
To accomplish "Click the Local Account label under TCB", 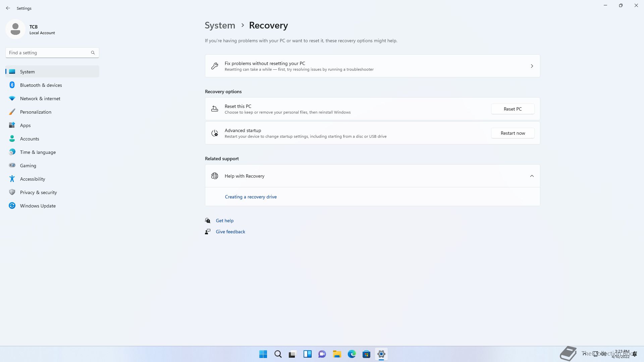I will click(42, 33).
